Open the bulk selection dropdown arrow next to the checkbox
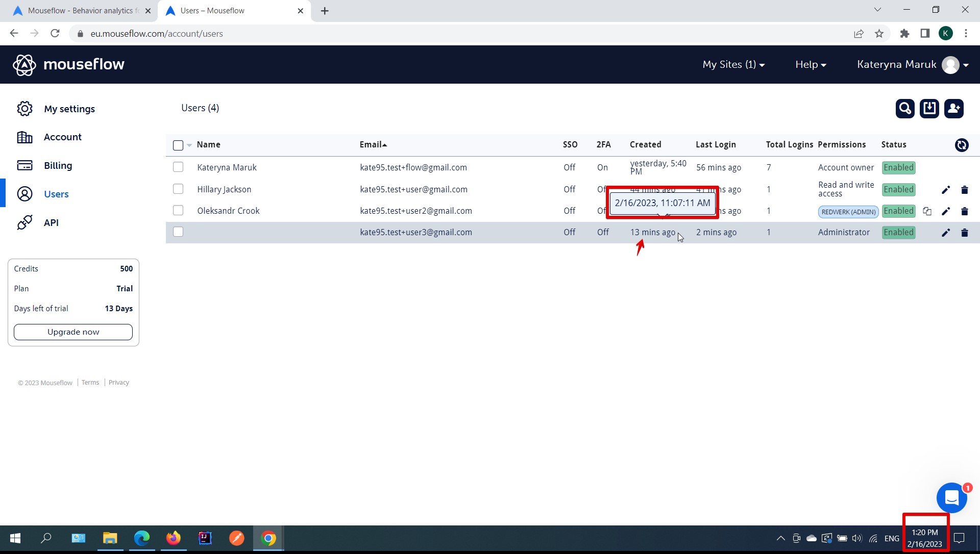This screenshot has height=554, width=980. tap(189, 145)
